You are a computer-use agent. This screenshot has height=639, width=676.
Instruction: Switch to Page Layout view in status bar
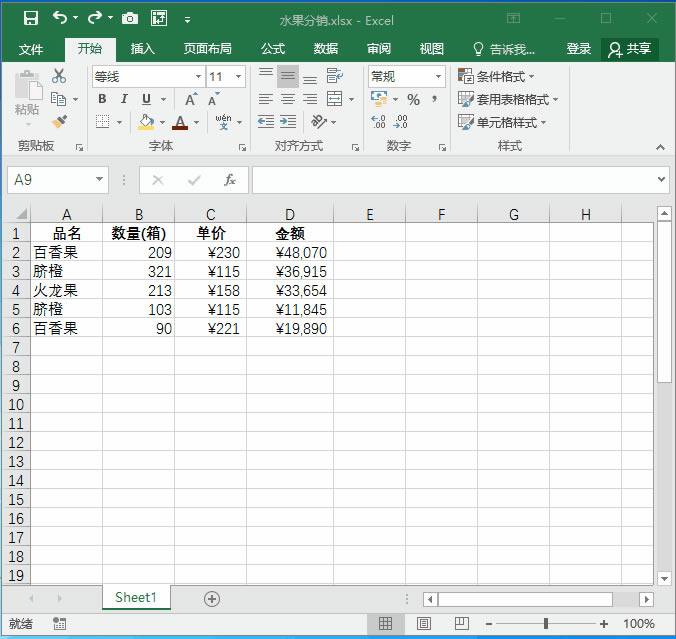(423, 624)
